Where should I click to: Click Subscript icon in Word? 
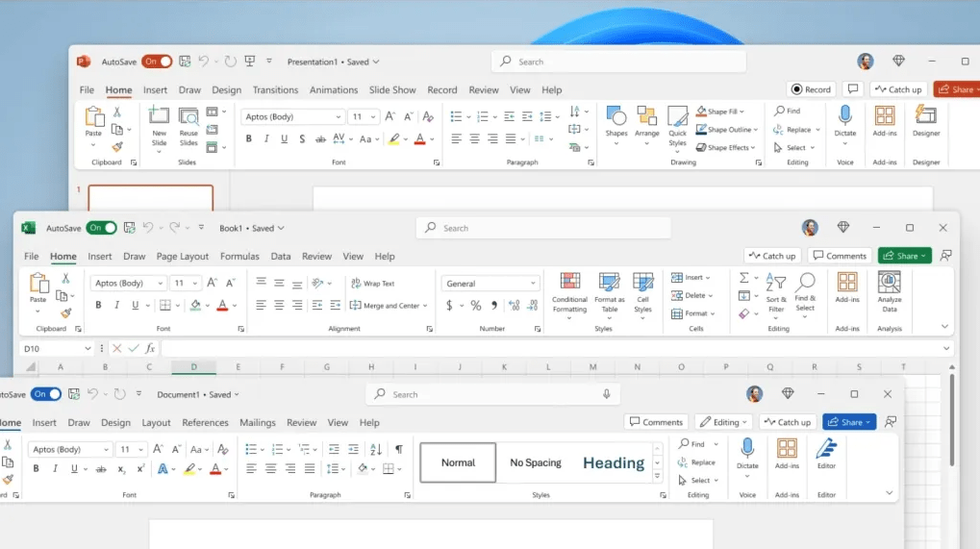coord(121,469)
